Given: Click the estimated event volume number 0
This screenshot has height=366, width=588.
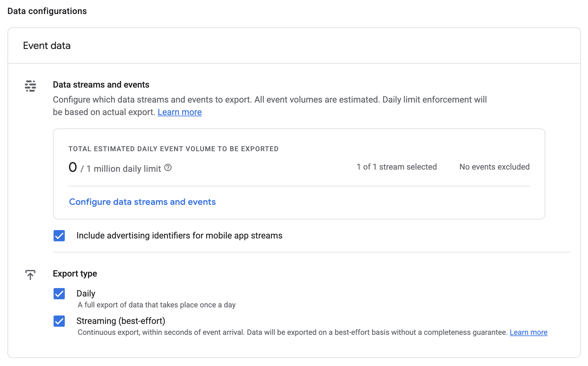Looking at the screenshot, I should [x=73, y=167].
